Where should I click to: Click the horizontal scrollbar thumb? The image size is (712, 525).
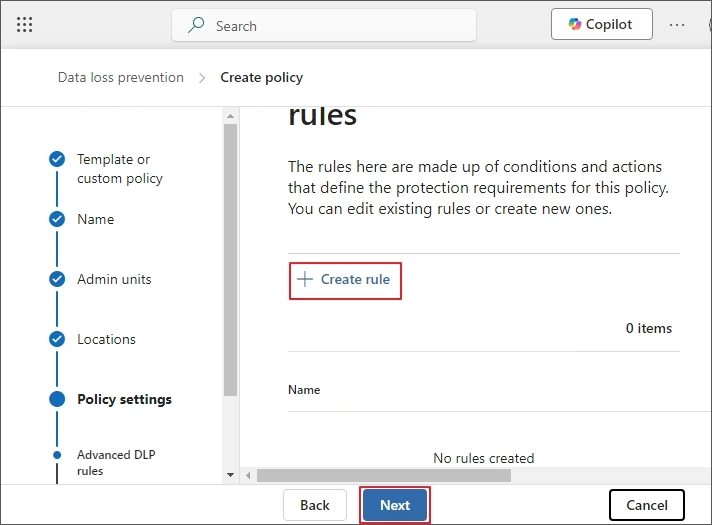click(x=384, y=475)
